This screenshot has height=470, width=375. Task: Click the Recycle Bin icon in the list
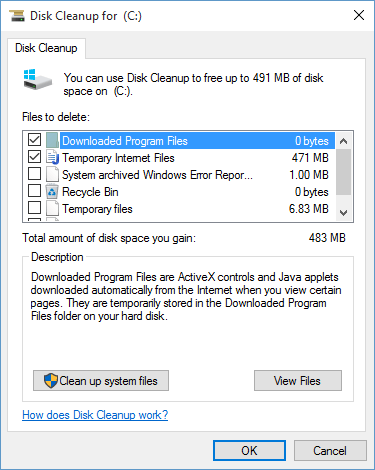tap(52, 192)
